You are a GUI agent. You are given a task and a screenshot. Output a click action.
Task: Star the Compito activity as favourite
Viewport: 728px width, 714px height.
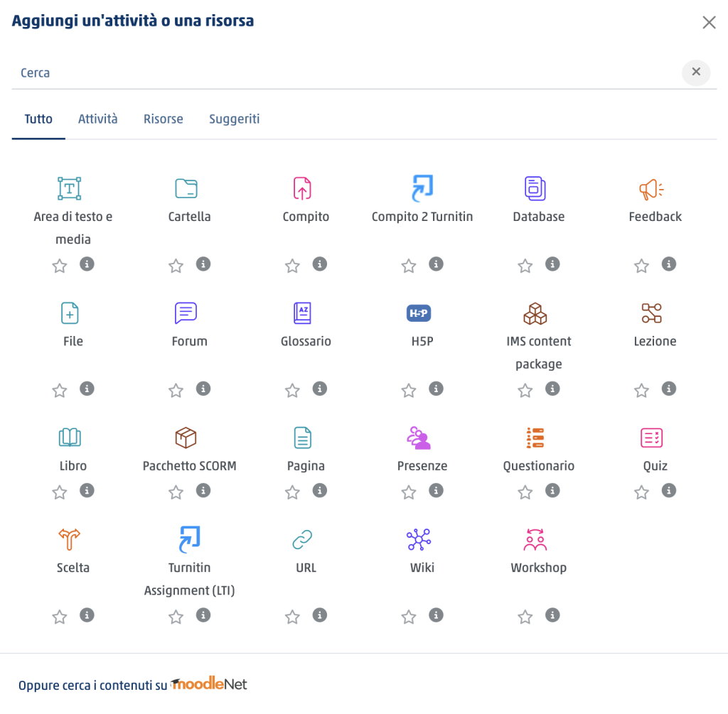point(292,266)
